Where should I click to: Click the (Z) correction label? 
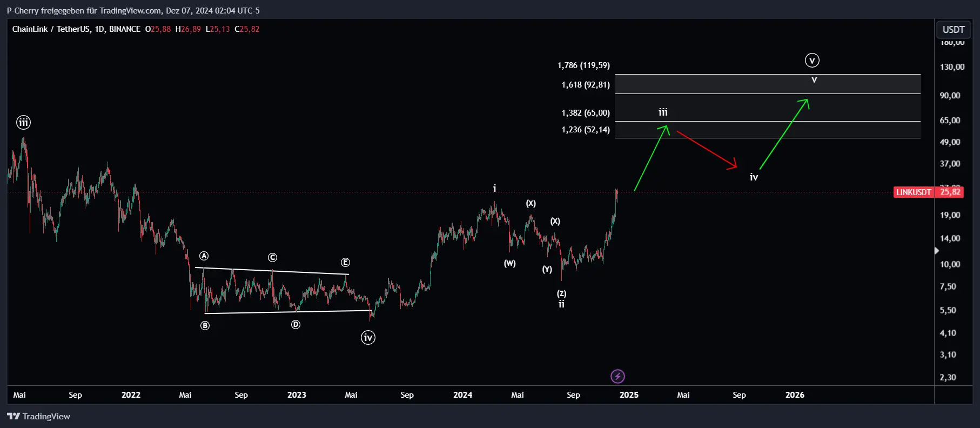pyautogui.click(x=562, y=293)
